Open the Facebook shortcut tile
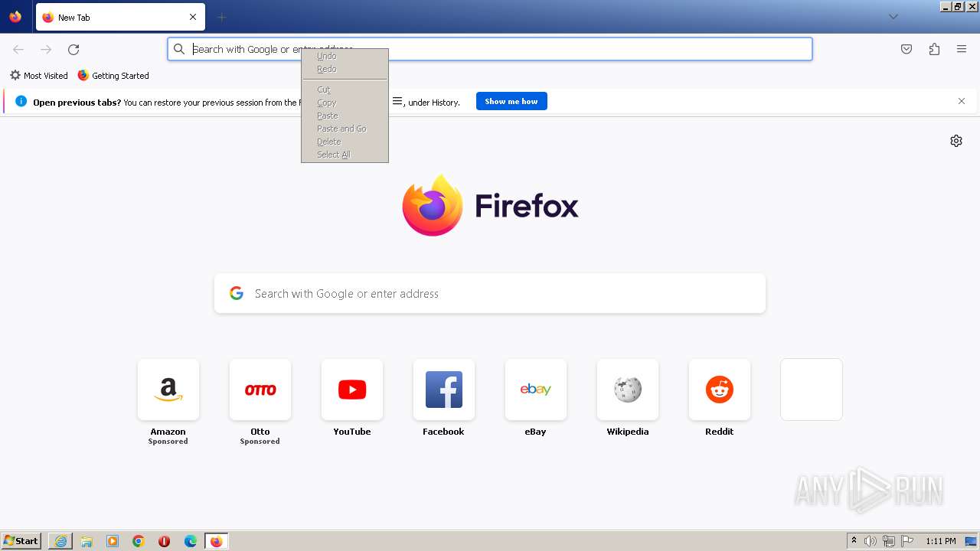This screenshot has width=980, height=551. point(444,390)
